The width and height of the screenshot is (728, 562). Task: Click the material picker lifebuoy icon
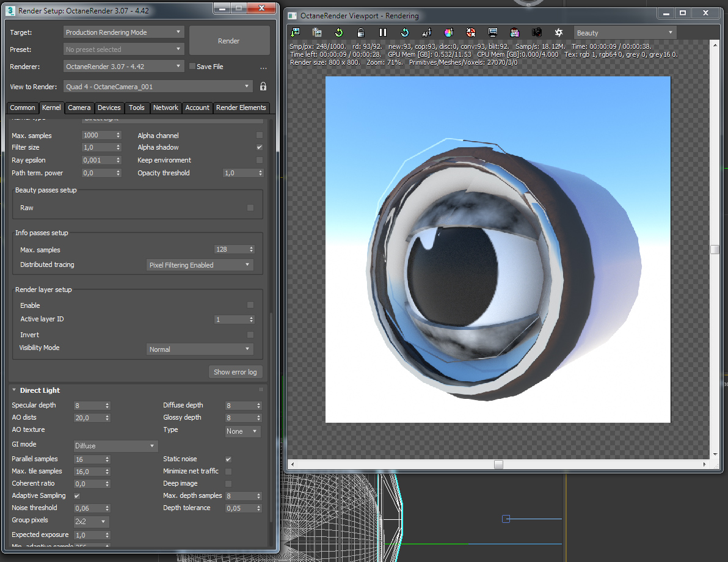[x=471, y=32]
